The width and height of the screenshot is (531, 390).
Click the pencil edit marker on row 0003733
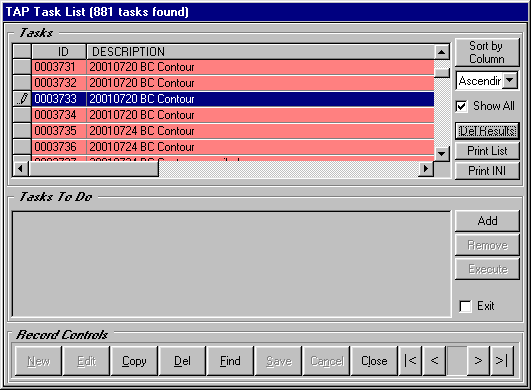22,99
